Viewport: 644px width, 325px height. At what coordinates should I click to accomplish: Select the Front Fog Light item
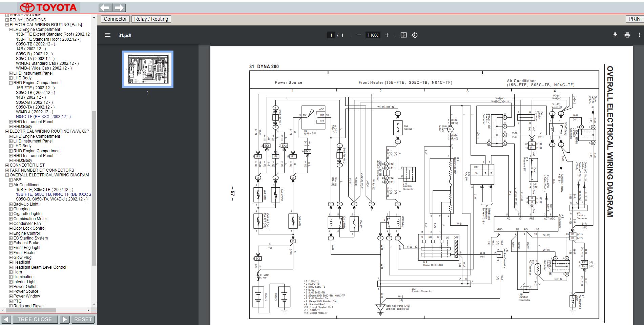27,248
